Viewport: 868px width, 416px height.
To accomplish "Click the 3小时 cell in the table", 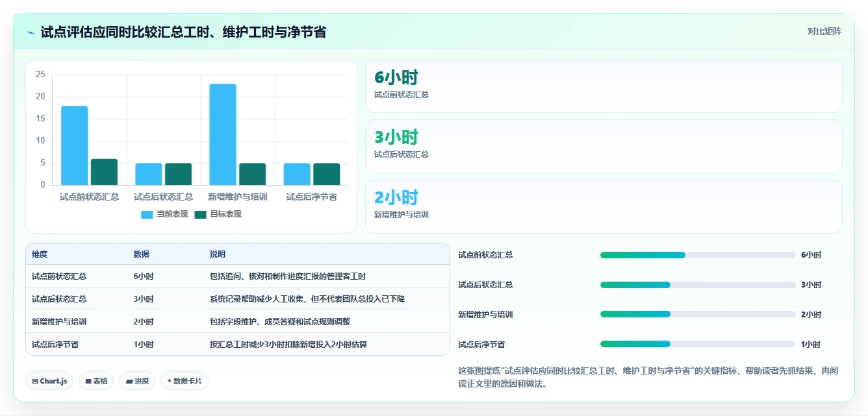I will point(144,299).
